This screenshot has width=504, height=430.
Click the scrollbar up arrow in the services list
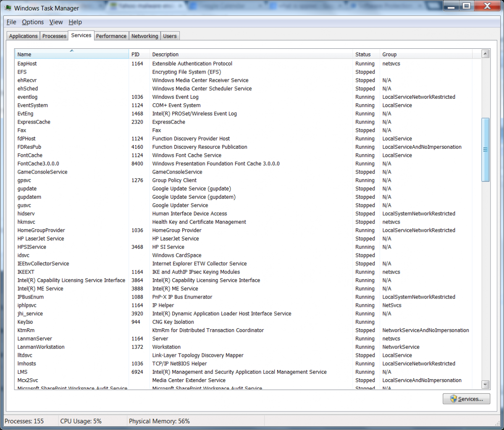(x=486, y=54)
